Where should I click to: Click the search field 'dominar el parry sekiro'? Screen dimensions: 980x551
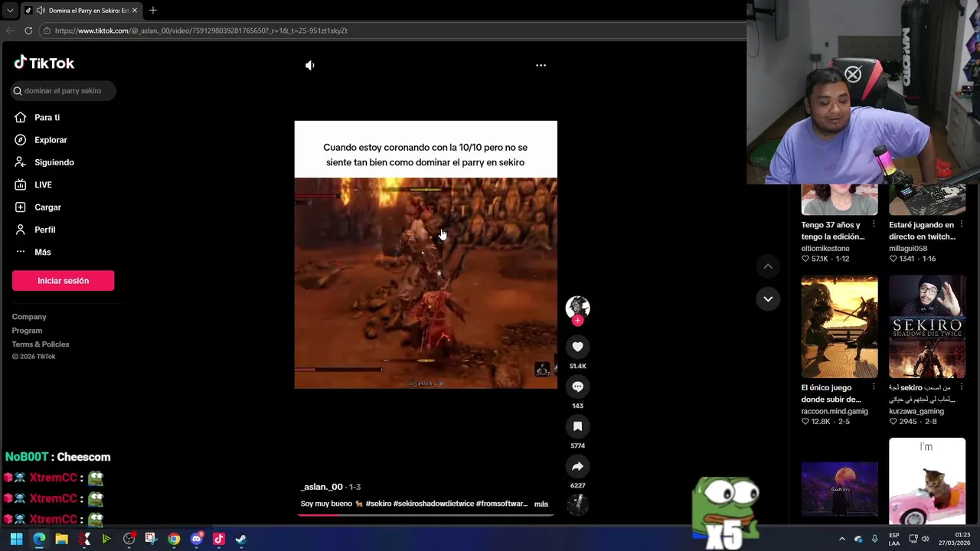coord(64,91)
